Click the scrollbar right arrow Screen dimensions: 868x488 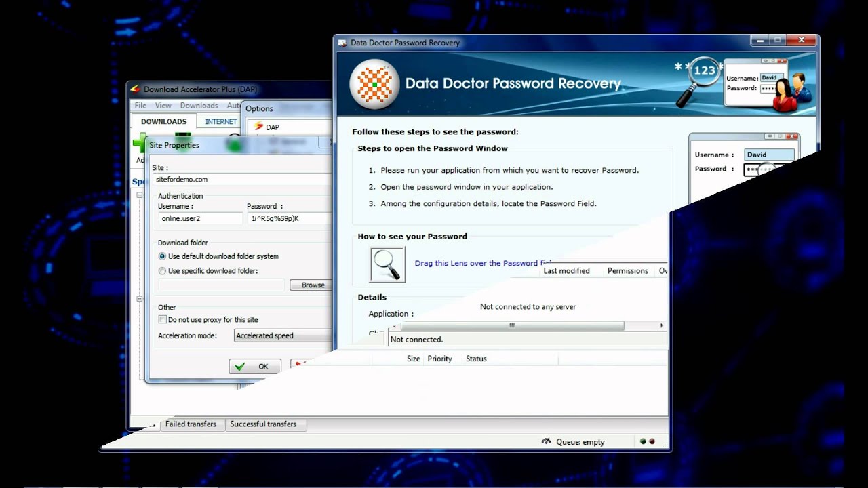coord(662,326)
